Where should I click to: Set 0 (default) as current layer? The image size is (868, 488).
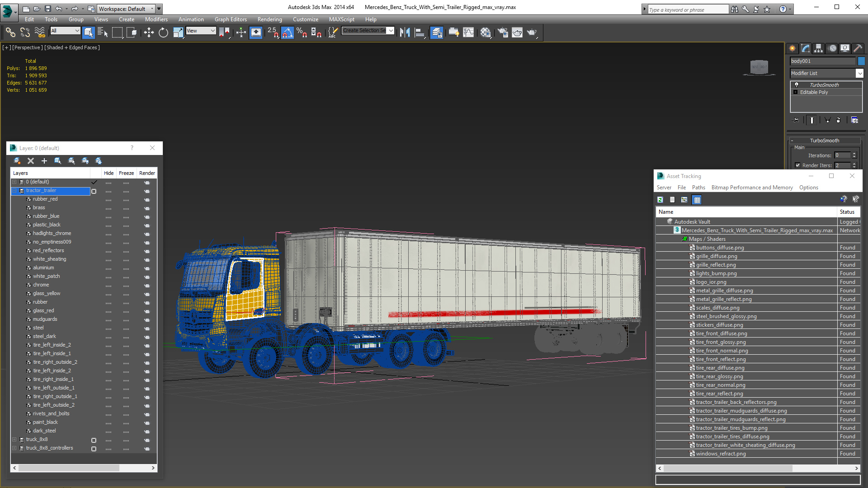(94, 182)
